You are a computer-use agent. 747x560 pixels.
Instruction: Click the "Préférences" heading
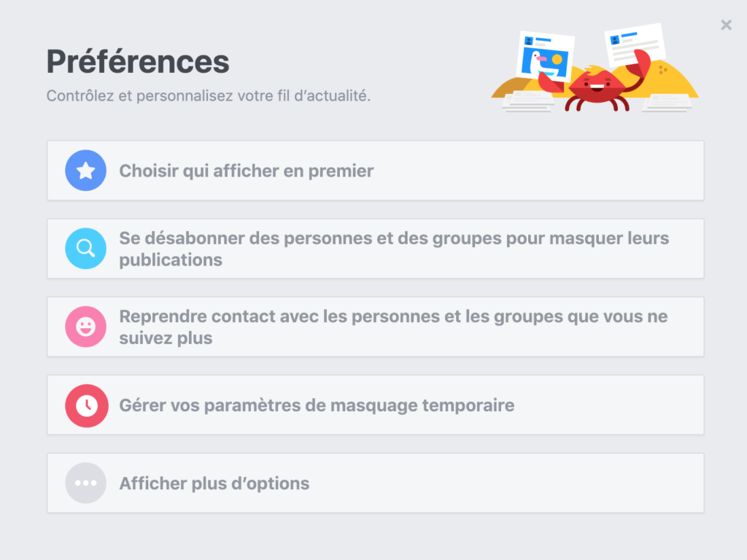point(138,62)
